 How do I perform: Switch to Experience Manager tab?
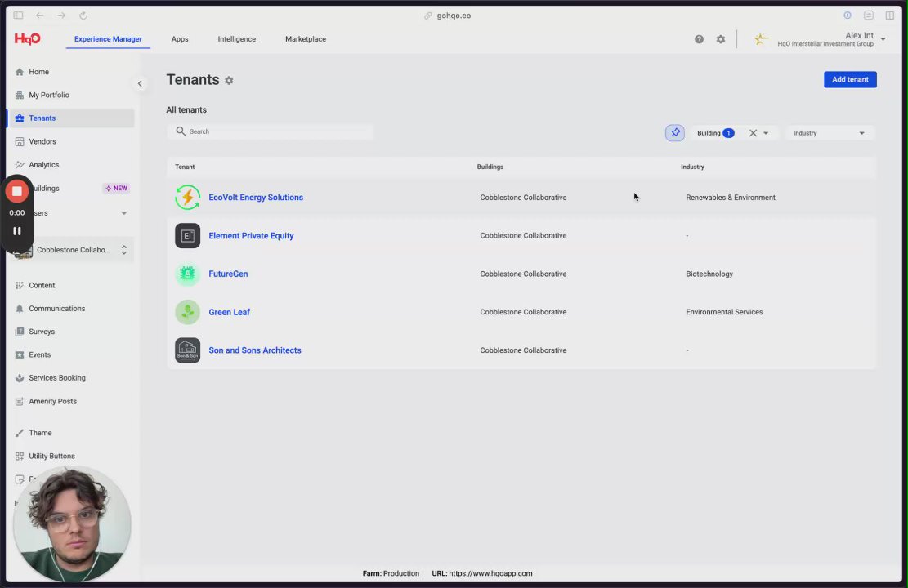pyautogui.click(x=108, y=39)
